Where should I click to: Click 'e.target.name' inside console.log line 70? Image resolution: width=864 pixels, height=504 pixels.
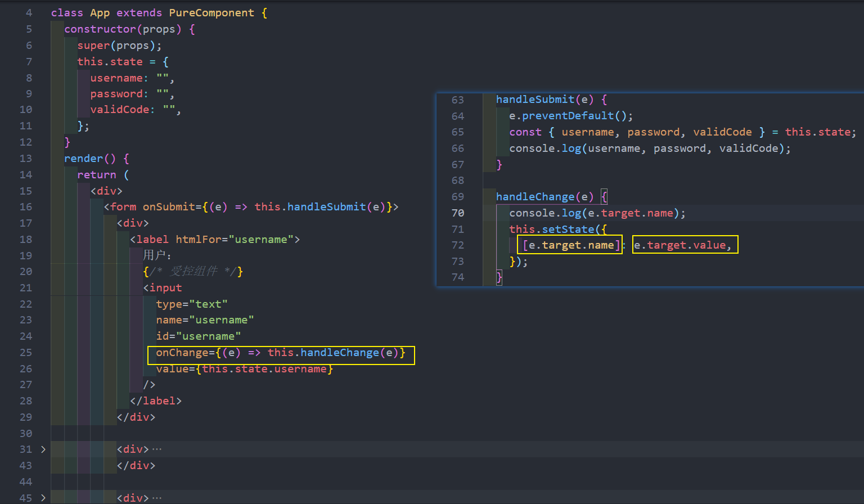pos(631,213)
